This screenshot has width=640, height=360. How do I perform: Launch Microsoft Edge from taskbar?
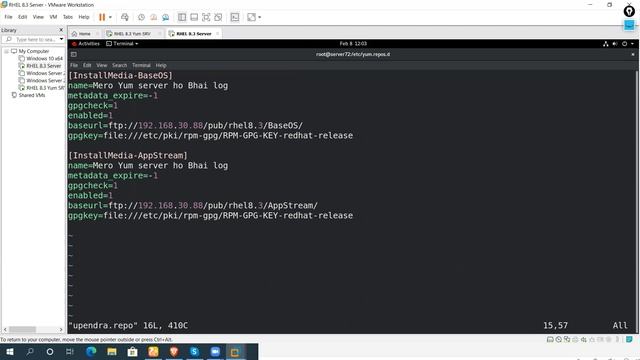[x=91, y=352]
